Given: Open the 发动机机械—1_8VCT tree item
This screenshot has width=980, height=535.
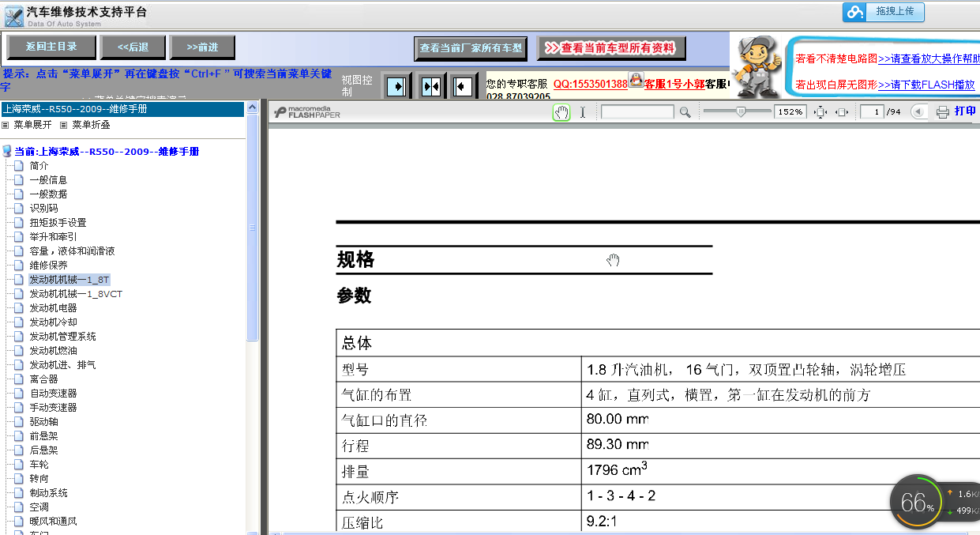Looking at the screenshot, I should (x=76, y=294).
